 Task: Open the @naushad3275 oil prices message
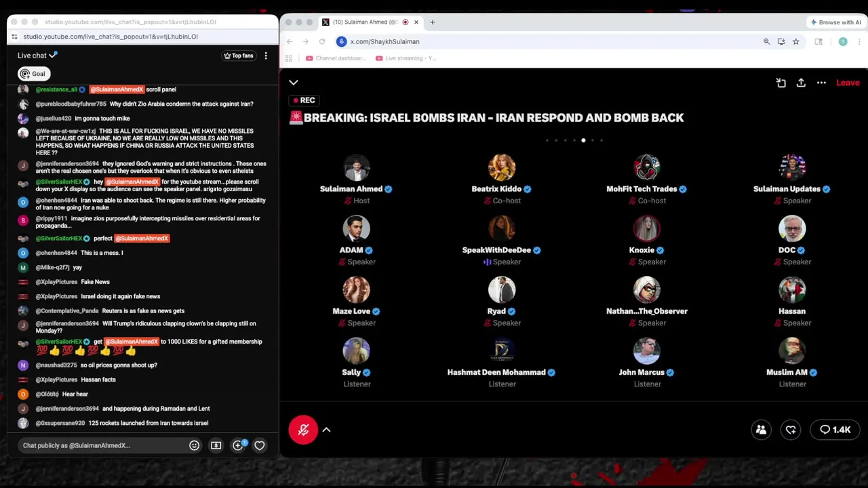coord(96,365)
